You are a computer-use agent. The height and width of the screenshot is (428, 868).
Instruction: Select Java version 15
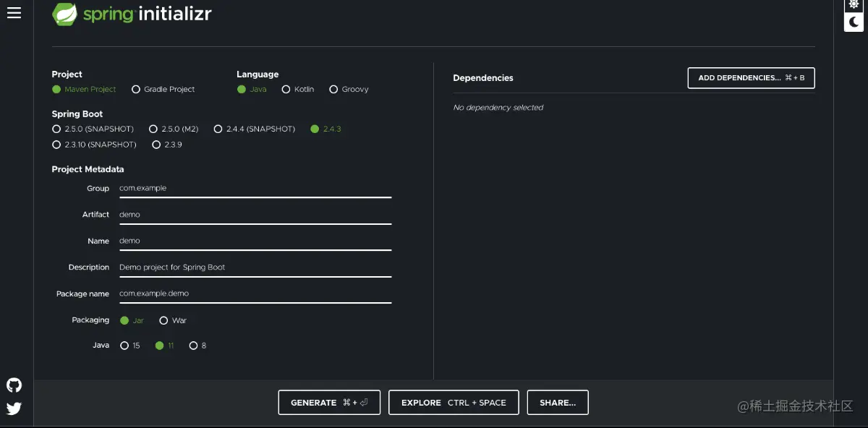(x=130, y=346)
